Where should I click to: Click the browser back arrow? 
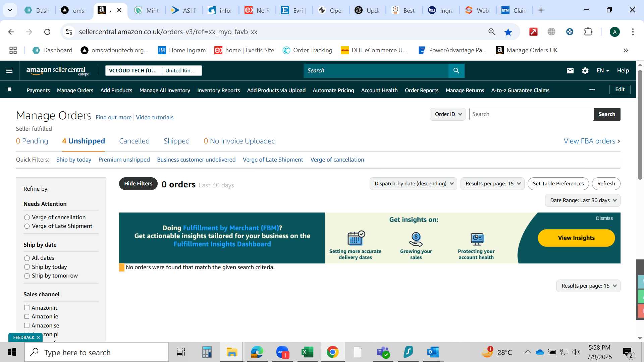pyautogui.click(x=11, y=32)
